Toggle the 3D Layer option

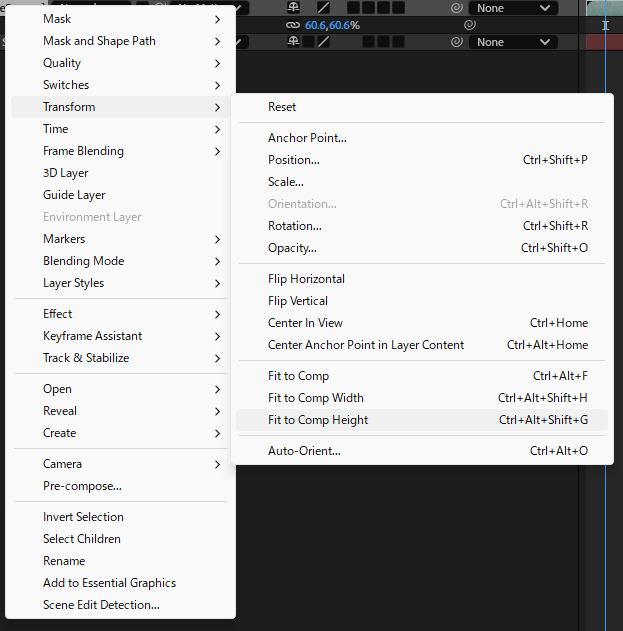click(x=120, y=173)
